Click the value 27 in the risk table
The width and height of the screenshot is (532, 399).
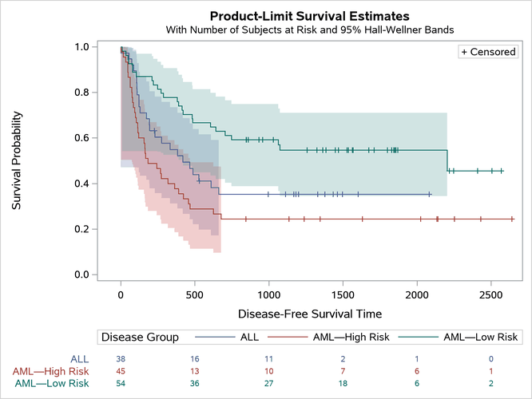(268, 384)
